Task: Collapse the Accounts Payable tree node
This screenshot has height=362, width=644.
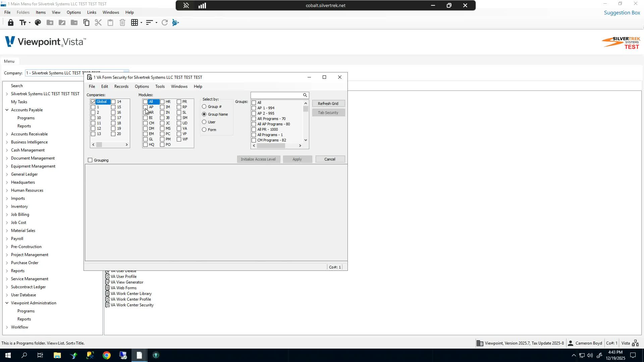Action: pos(7,110)
